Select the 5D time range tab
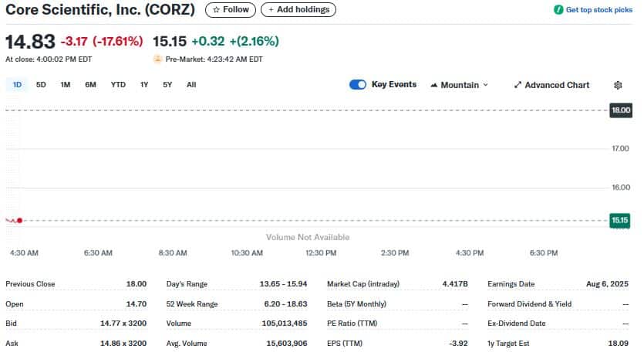 coord(41,85)
